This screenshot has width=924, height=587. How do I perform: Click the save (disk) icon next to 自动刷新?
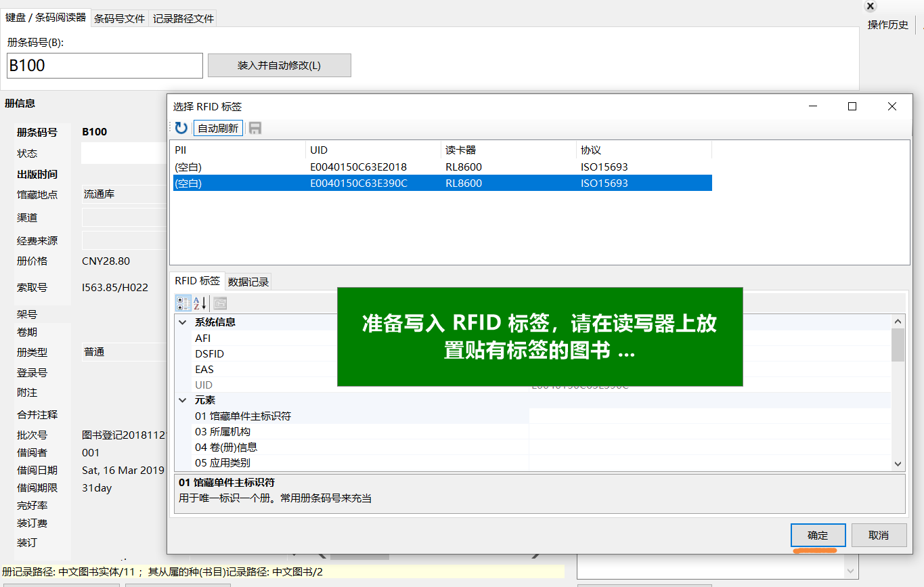[x=255, y=128]
